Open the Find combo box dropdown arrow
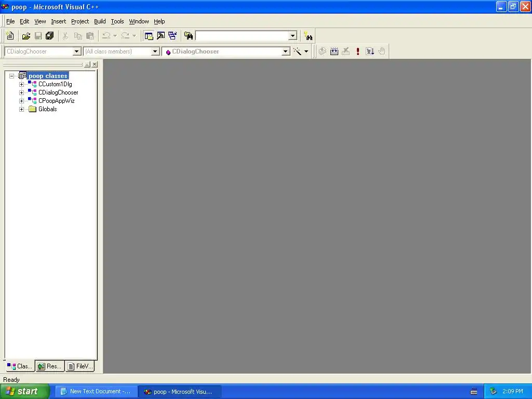Image resolution: width=532 pixels, height=399 pixels. [x=293, y=36]
